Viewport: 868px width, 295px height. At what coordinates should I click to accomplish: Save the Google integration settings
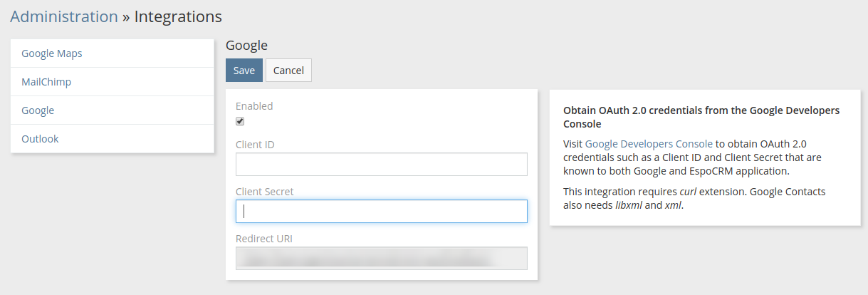click(244, 71)
